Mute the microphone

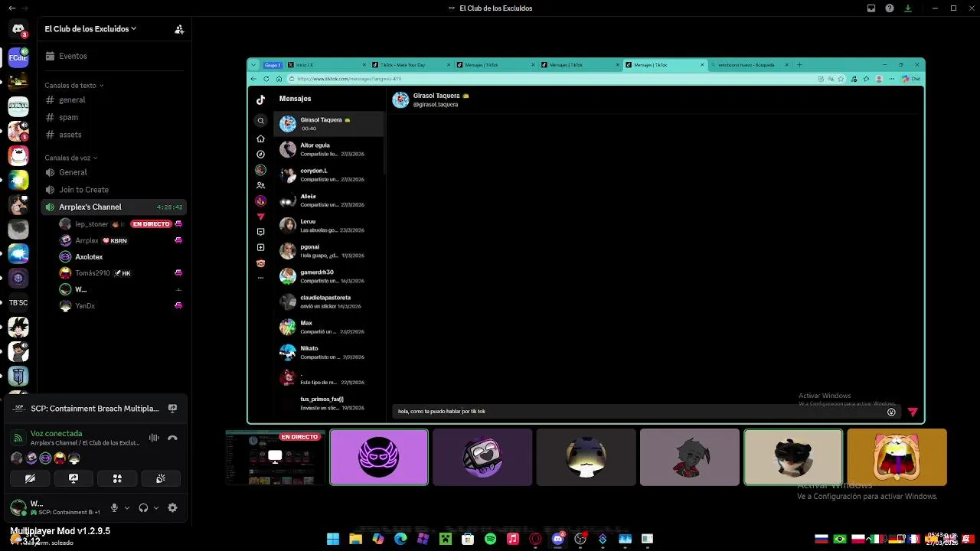pos(114,508)
